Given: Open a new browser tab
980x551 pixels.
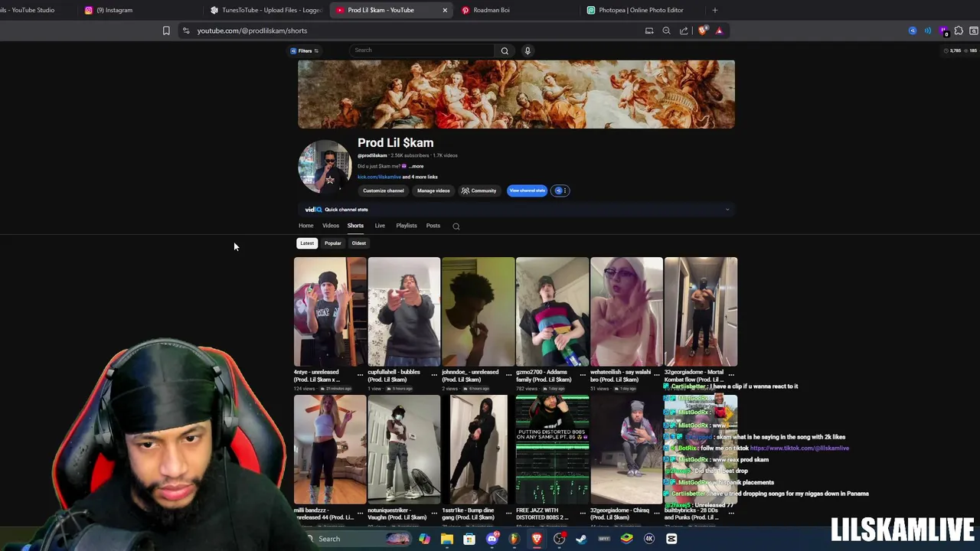Looking at the screenshot, I should pyautogui.click(x=715, y=10).
